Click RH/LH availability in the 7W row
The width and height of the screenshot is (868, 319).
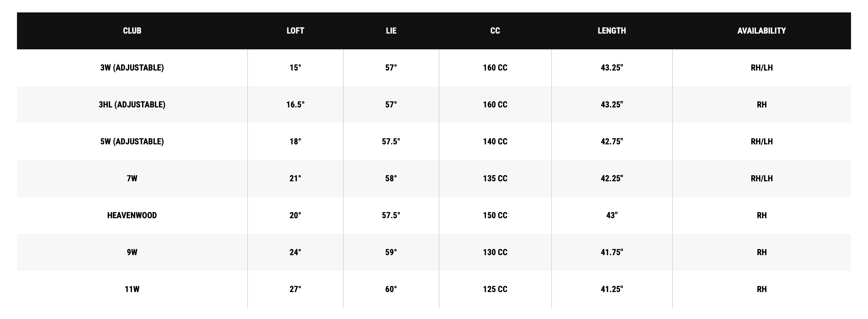pyautogui.click(x=761, y=178)
